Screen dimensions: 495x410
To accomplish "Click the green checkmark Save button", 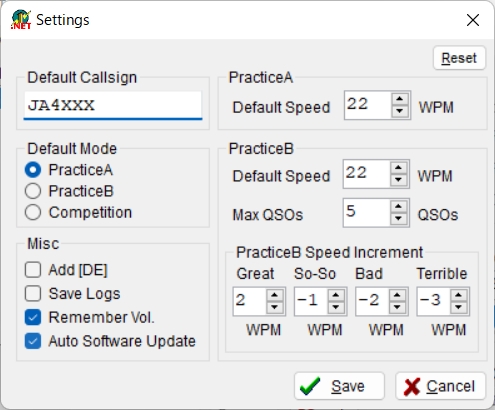I will (x=339, y=386).
